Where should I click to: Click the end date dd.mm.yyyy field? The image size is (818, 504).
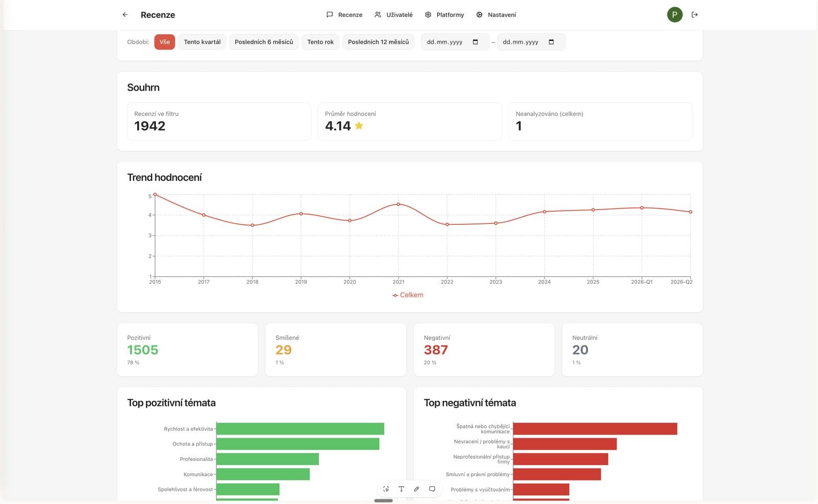[531, 42]
